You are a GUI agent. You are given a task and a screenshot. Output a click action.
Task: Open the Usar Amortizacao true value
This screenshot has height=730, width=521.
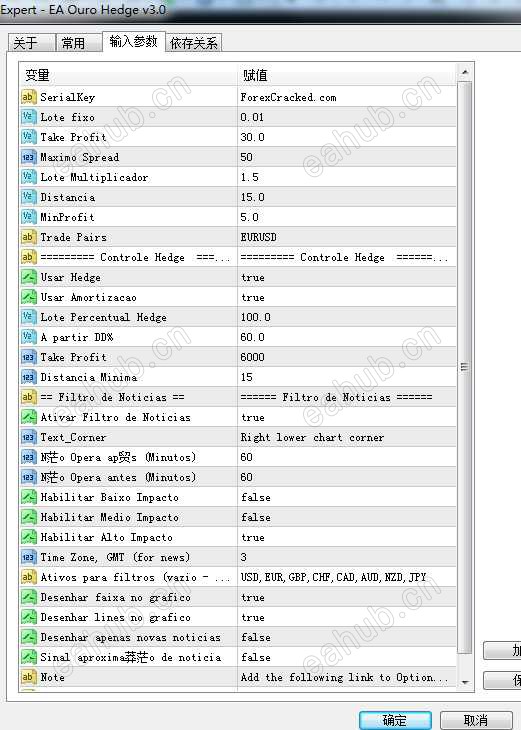click(x=347, y=297)
